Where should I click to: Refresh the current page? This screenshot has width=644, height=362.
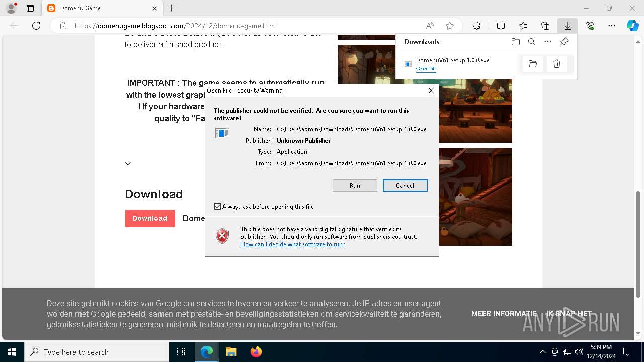36,26
